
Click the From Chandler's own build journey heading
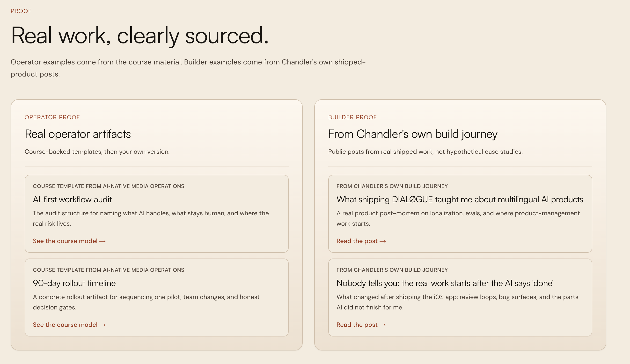pos(413,134)
